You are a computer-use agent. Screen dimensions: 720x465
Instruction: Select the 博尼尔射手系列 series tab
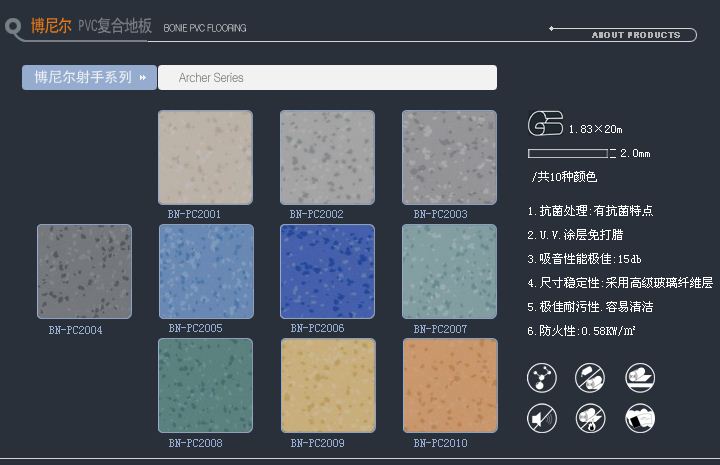[89, 77]
